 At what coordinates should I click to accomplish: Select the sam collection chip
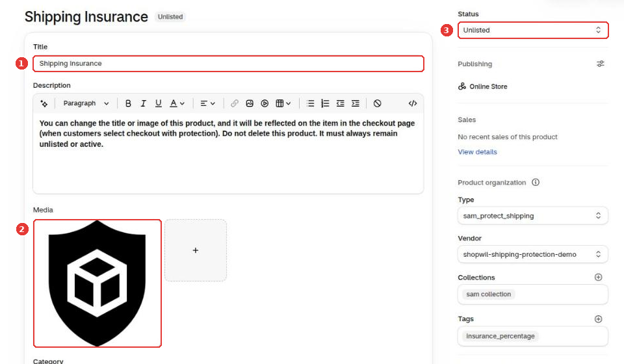488,294
